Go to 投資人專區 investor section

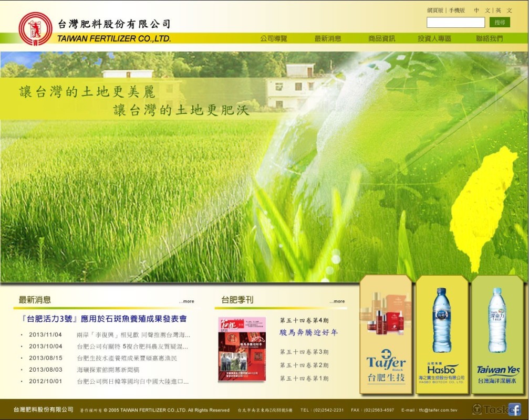click(x=434, y=38)
